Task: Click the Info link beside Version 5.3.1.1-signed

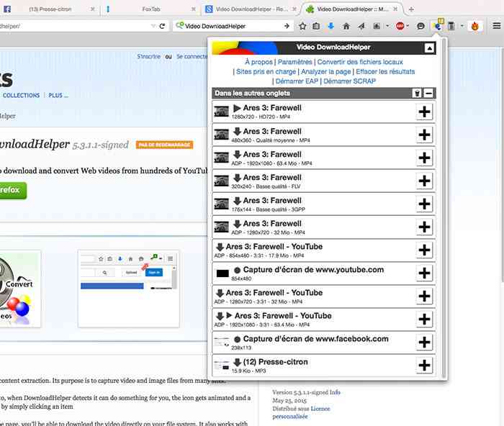Action: coord(335,392)
